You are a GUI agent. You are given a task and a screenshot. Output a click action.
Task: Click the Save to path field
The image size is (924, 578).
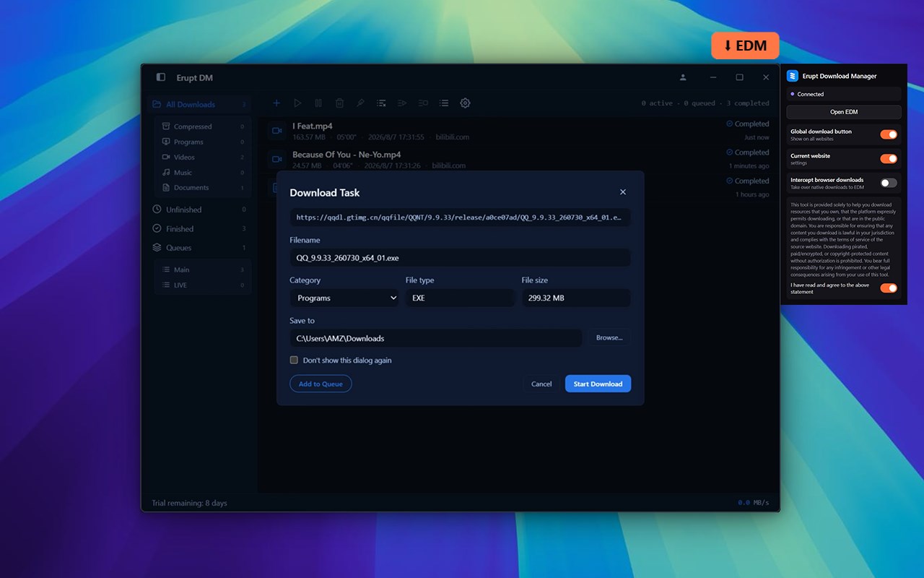[x=435, y=338]
